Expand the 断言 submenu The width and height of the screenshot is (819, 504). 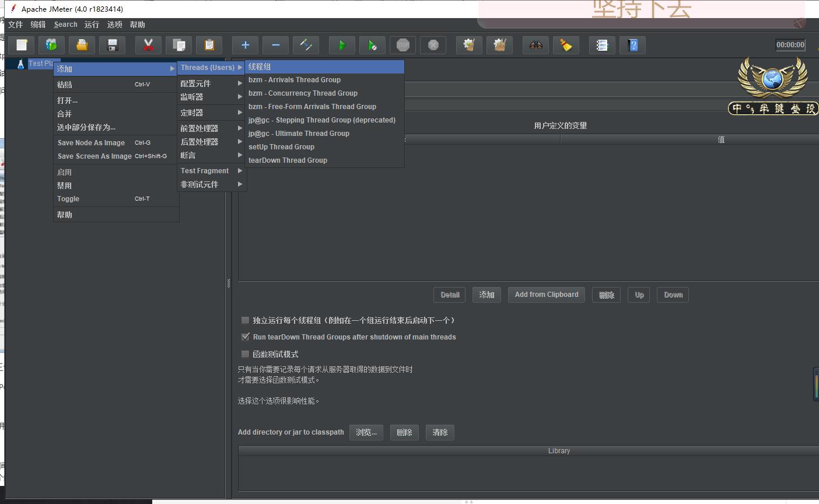(x=211, y=155)
